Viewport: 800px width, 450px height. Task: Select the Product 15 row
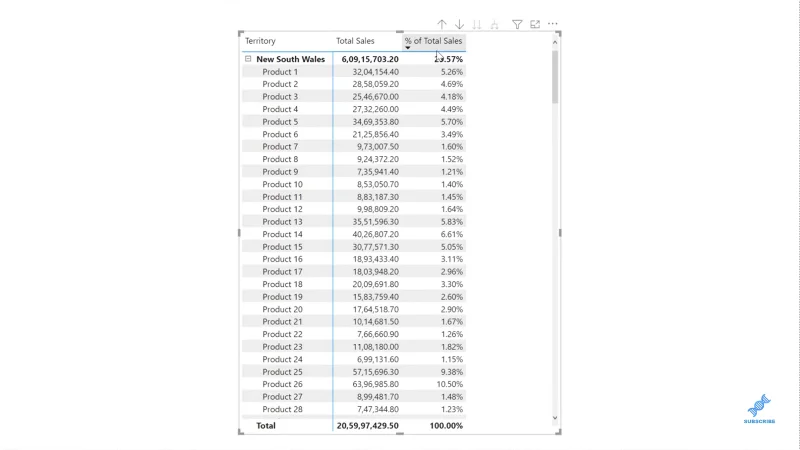[354, 247]
